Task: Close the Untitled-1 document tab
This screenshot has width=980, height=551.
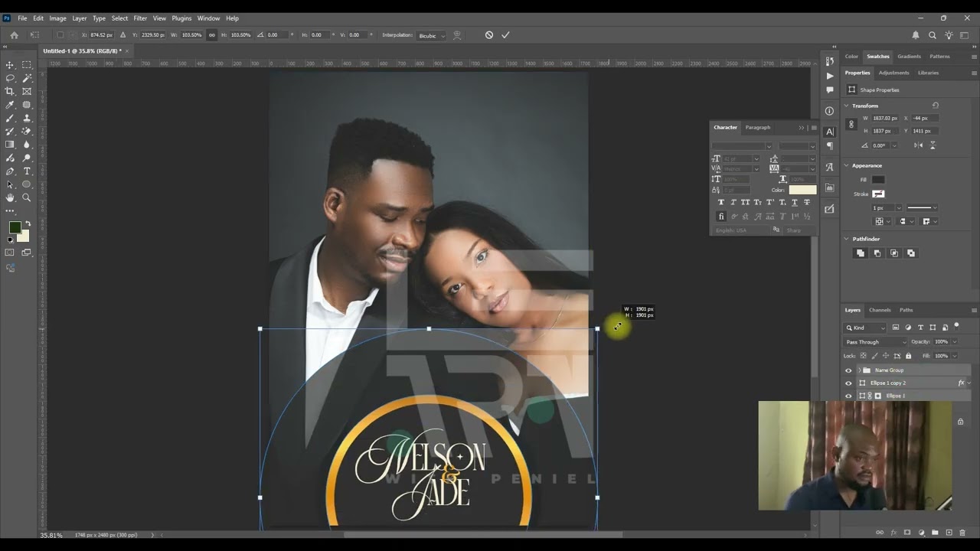Action: 127,51
